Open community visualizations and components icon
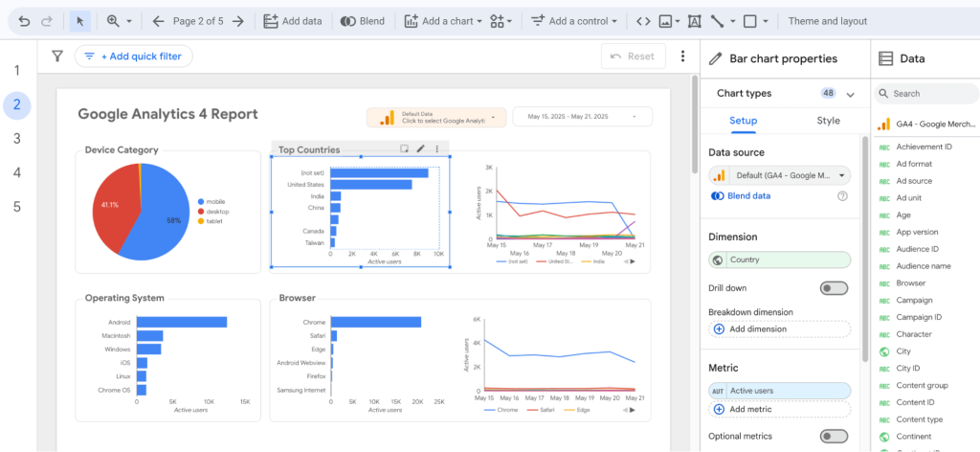Image resolution: width=980 pixels, height=452 pixels. pos(498,21)
